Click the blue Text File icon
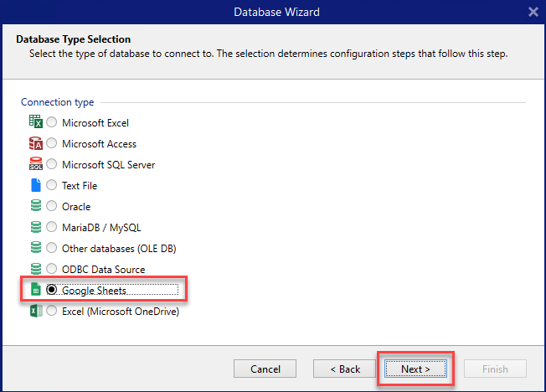The height and width of the screenshot is (392, 546). click(x=35, y=185)
